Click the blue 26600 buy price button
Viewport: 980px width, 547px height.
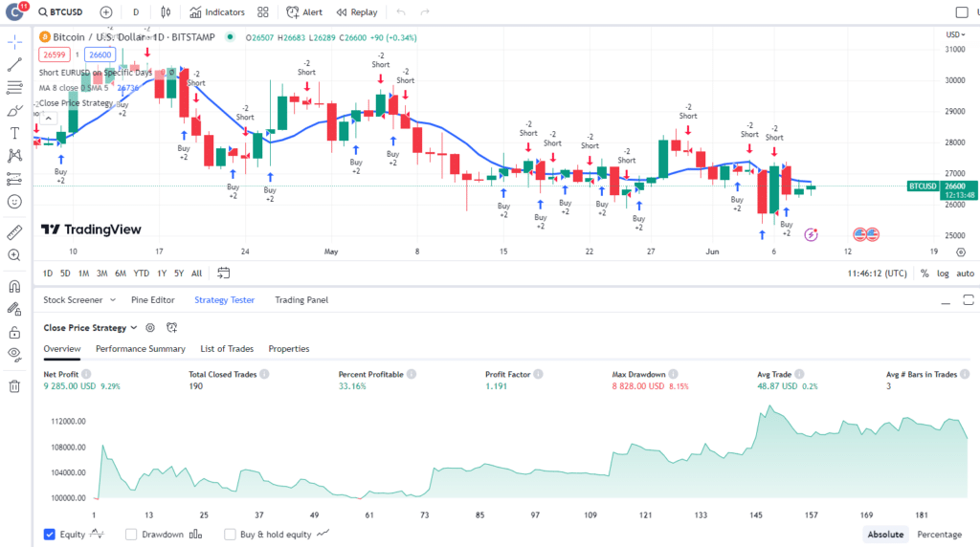[100, 55]
